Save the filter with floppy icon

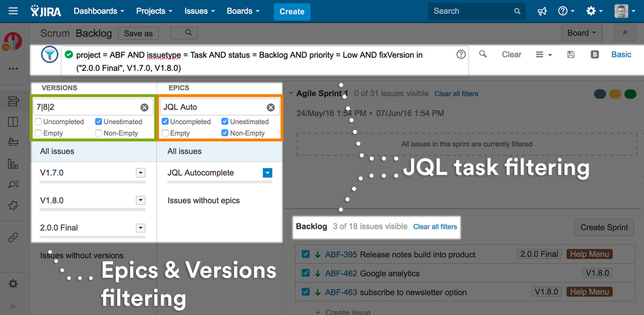tap(571, 55)
